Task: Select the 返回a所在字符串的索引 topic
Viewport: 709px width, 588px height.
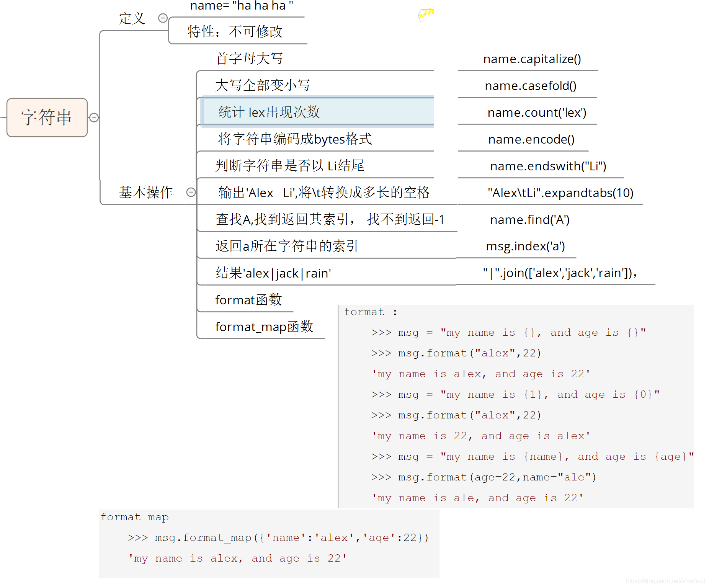Action: coord(287,246)
